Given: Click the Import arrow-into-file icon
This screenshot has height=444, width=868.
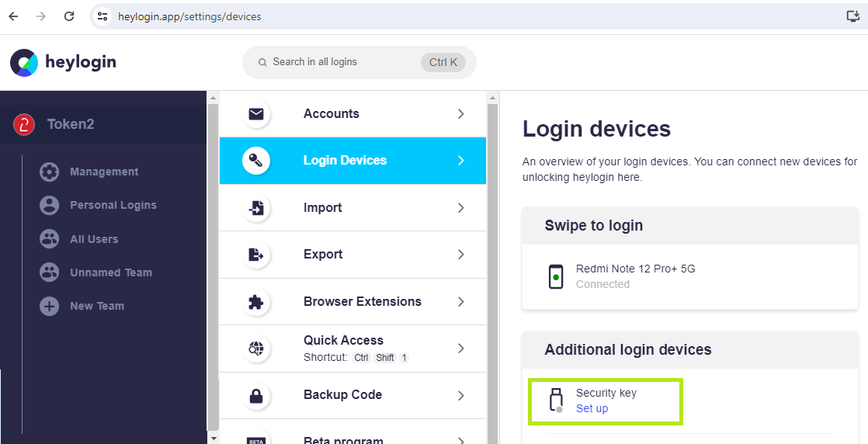Looking at the screenshot, I should [x=255, y=208].
